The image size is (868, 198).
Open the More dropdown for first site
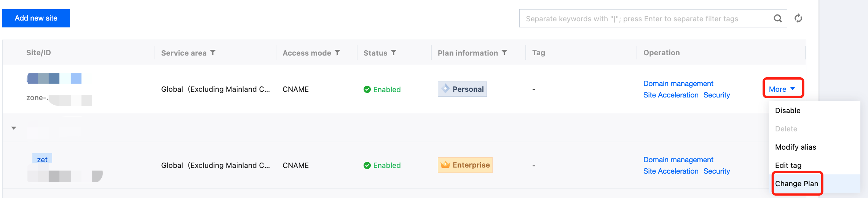point(782,89)
